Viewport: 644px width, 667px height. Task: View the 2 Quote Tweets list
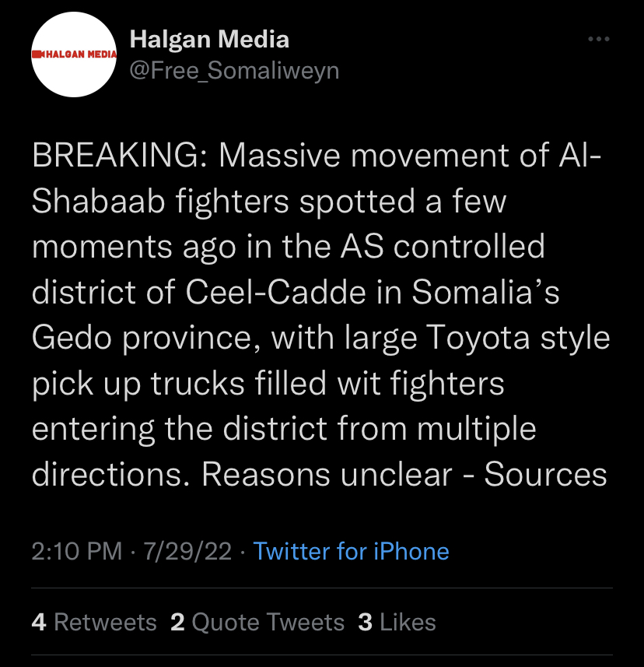257,622
